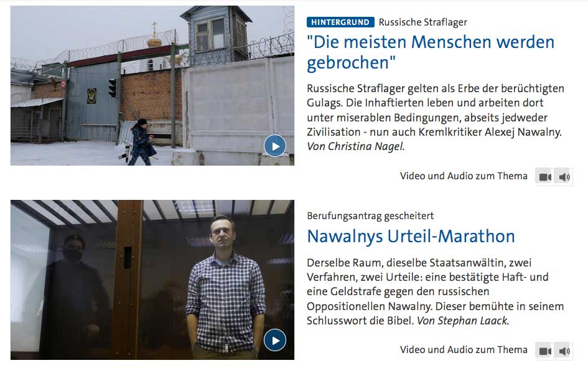Click the watchtower in the prison photo
588x368 pixels.
pyautogui.click(x=216, y=35)
